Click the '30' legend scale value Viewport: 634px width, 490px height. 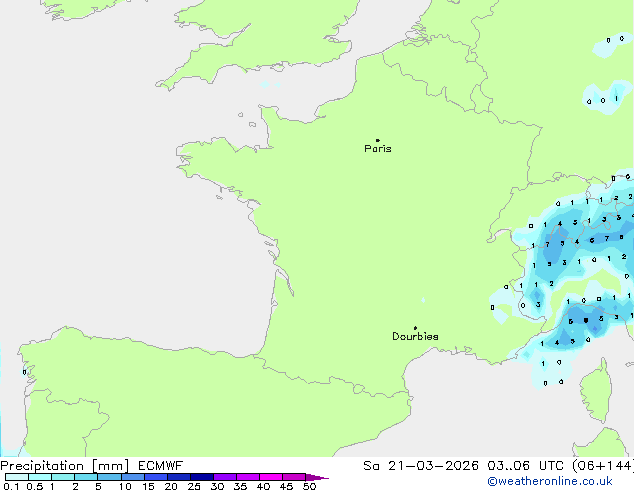tap(217, 486)
